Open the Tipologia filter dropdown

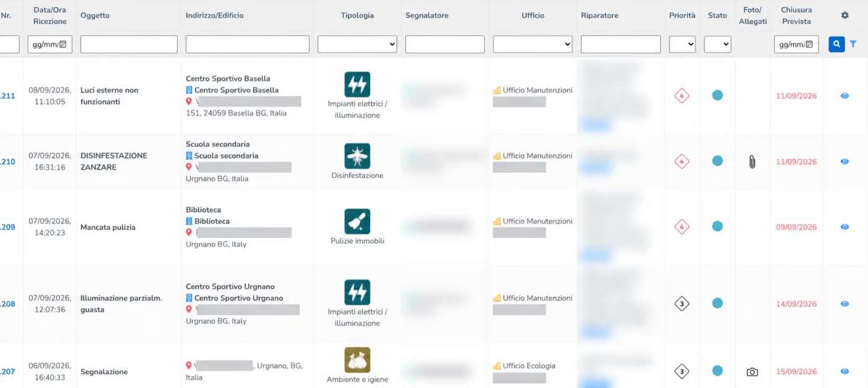click(x=357, y=44)
